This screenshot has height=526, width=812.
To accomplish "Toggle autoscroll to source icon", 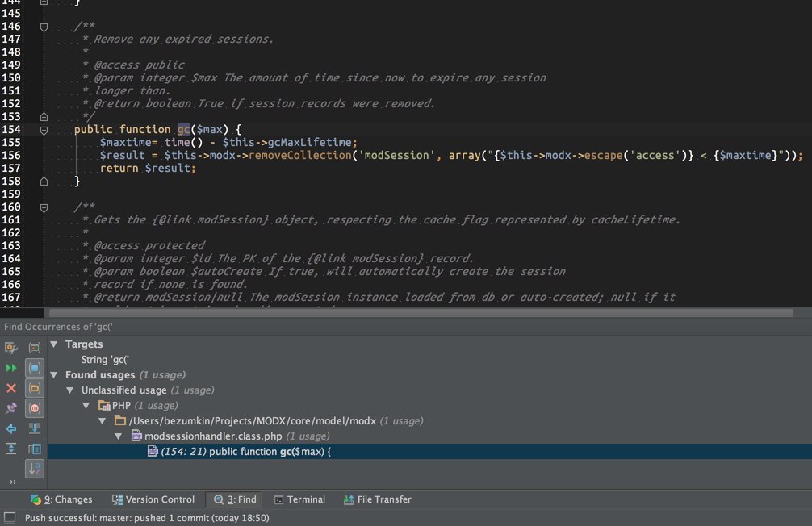I will [35, 428].
